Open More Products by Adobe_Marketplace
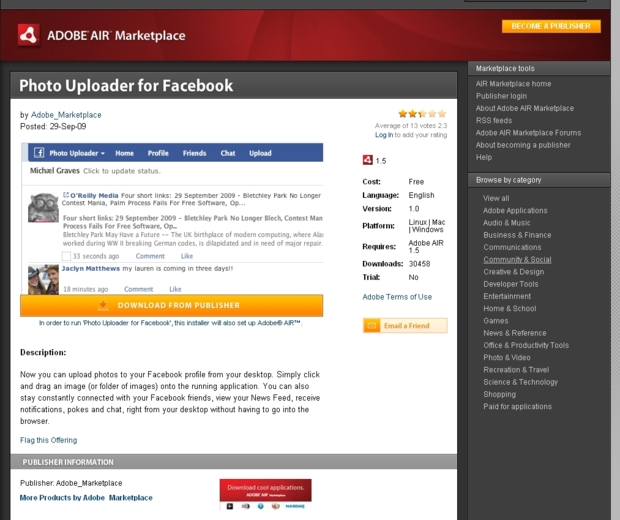Screen dimensions: 620x520 (x=86, y=497)
